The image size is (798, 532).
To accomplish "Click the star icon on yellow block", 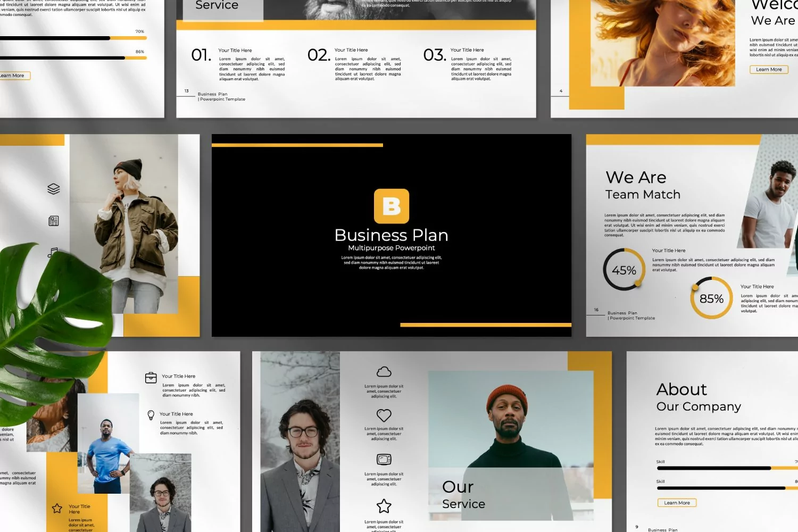I will click(x=57, y=509).
